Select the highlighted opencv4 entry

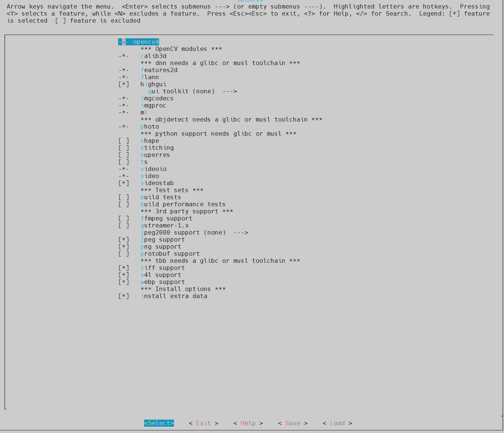[x=139, y=42]
